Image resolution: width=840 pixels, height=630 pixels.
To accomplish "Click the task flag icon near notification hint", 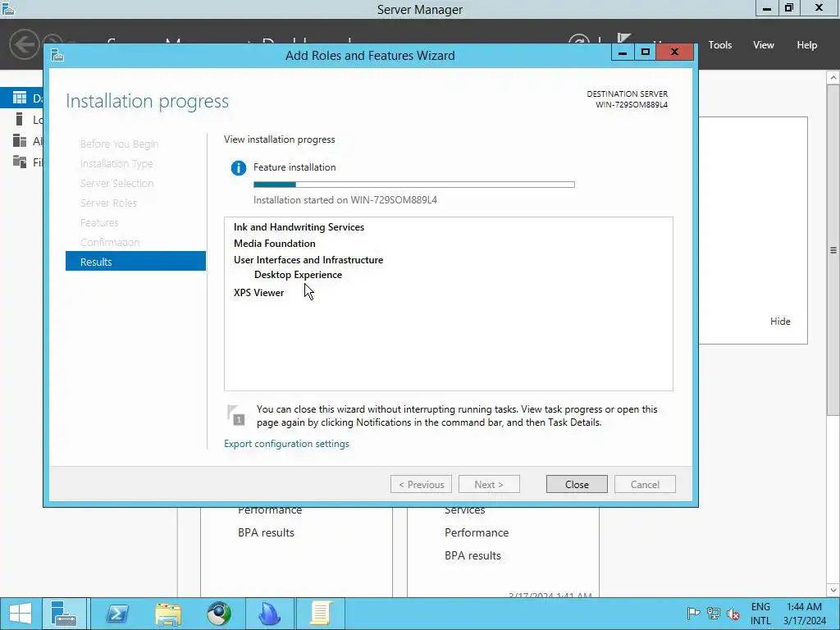I will coord(235,415).
